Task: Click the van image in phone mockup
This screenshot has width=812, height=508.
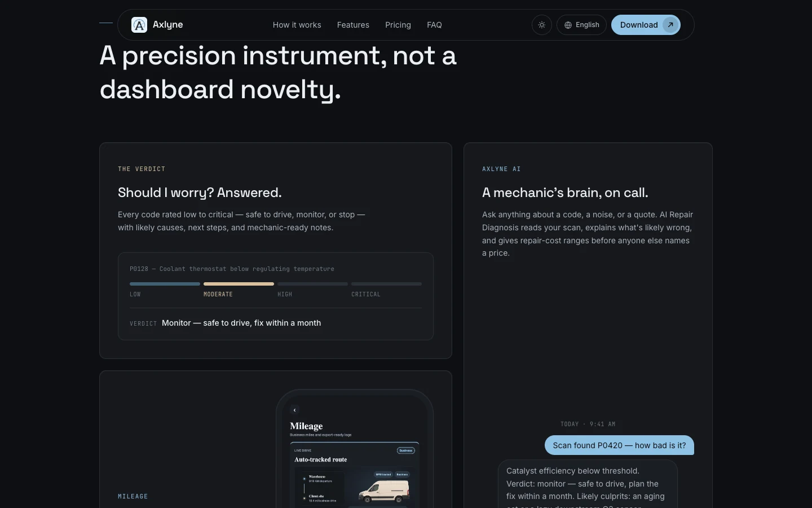Action: point(383,491)
